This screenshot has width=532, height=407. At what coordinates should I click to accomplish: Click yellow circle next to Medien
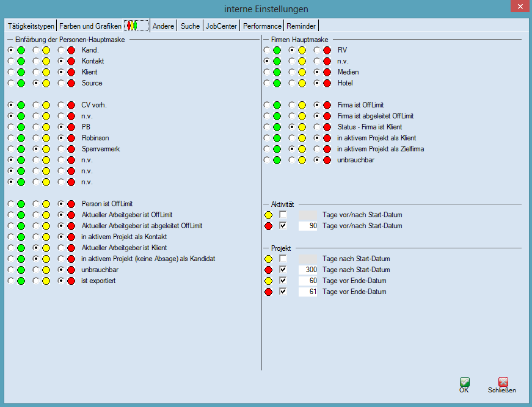(x=302, y=72)
